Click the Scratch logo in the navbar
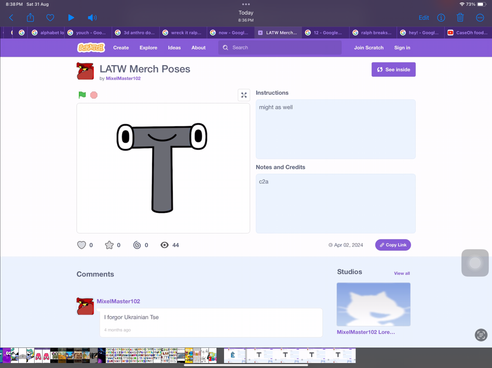Screen dimensions: 492x368 91,48
